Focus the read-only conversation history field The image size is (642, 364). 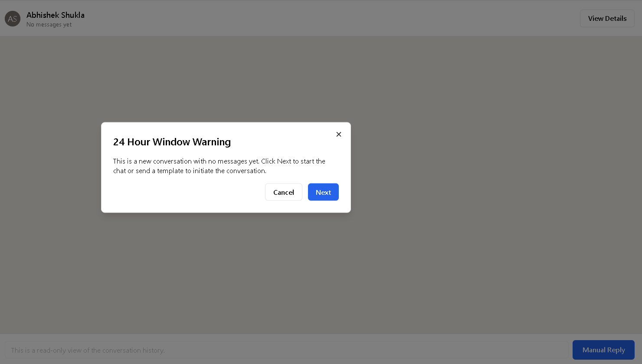tap(286, 350)
